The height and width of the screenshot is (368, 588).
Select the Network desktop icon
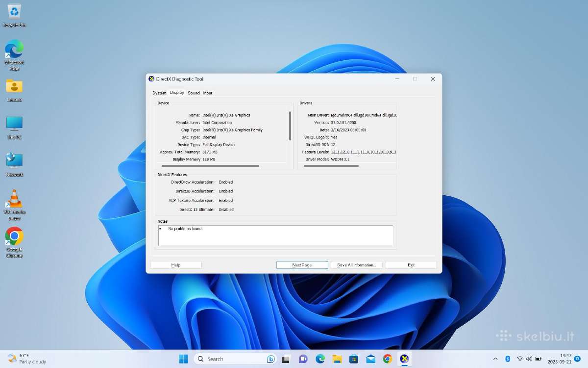(14, 165)
